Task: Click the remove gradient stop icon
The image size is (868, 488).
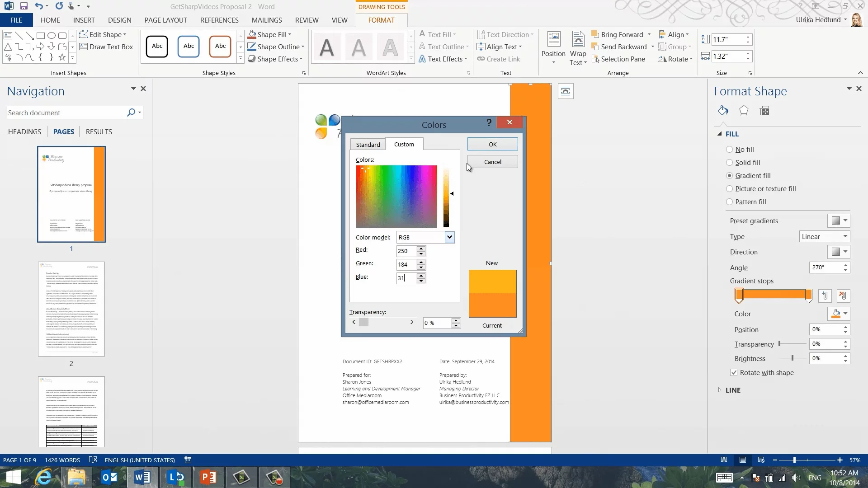Action: (843, 296)
